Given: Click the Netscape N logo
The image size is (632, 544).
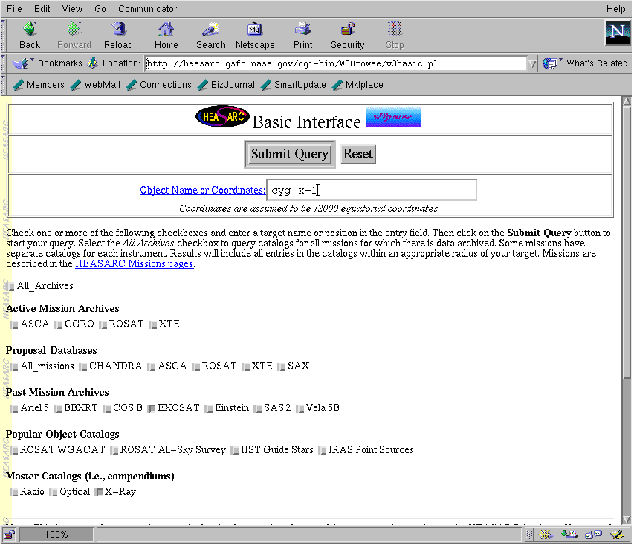Looking at the screenshot, I should 617,33.
